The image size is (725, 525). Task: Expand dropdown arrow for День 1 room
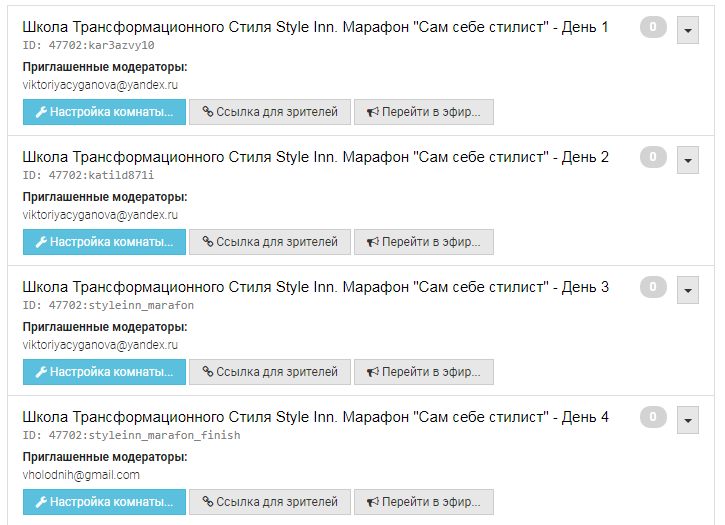687,30
